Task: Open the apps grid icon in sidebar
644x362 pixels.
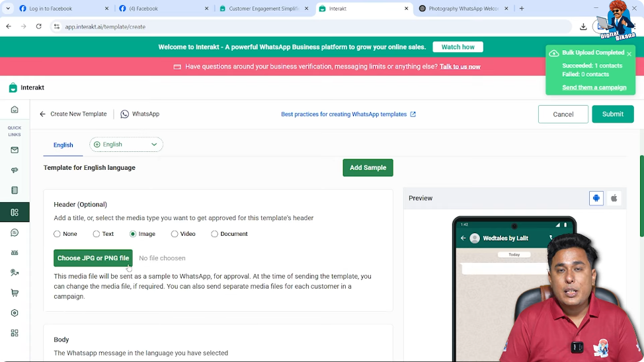Action: click(x=15, y=333)
